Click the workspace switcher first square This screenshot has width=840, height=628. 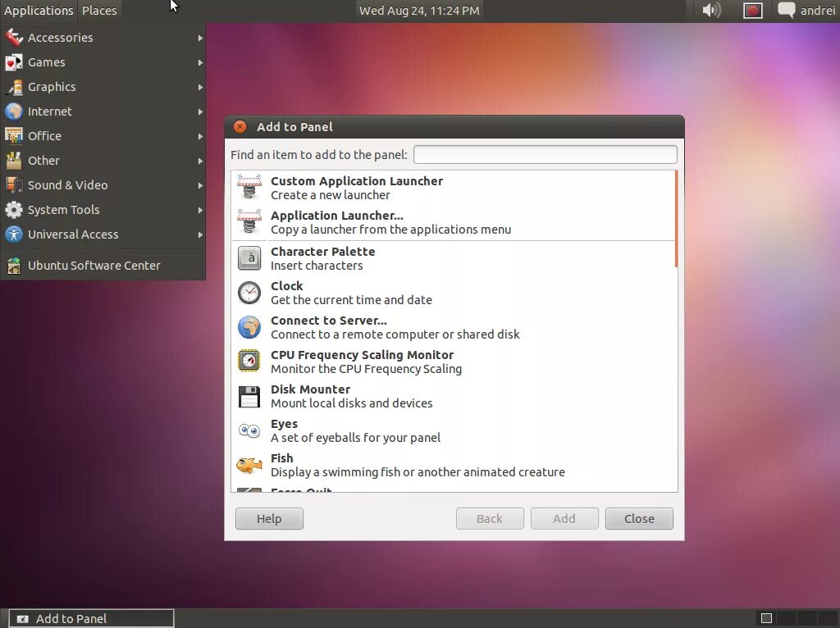(x=766, y=618)
